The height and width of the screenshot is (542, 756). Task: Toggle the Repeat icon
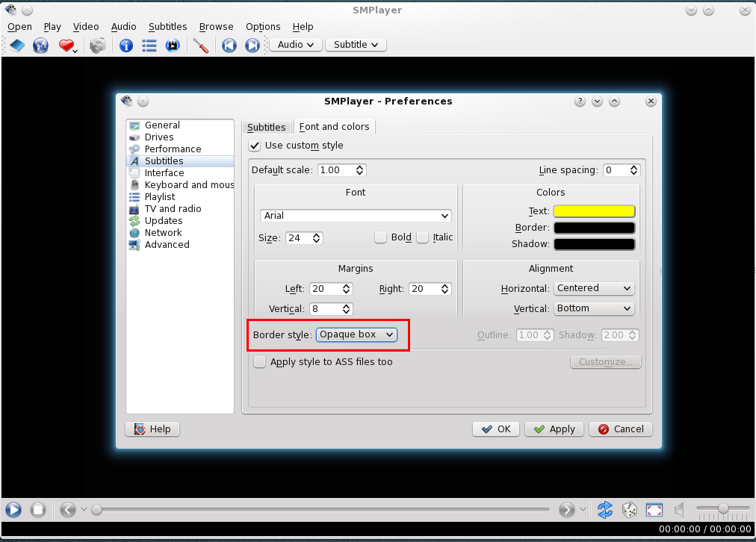pyautogui.click(x=604, y=510)
